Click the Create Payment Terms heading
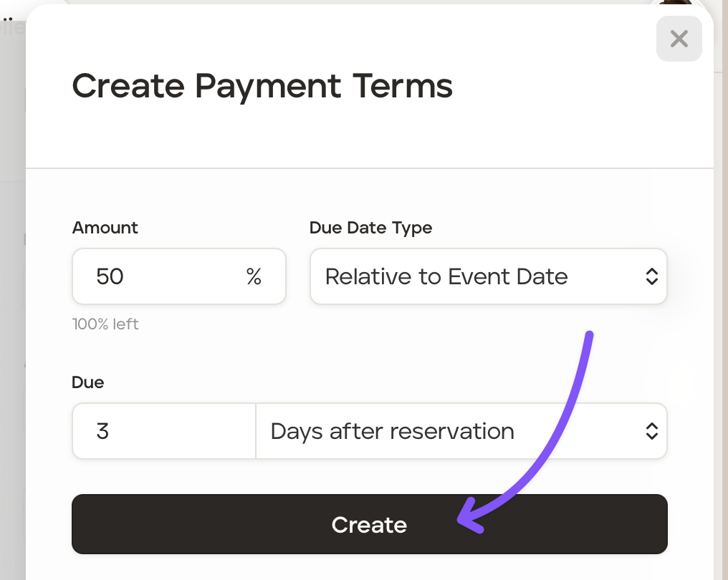 coord(262,86)
